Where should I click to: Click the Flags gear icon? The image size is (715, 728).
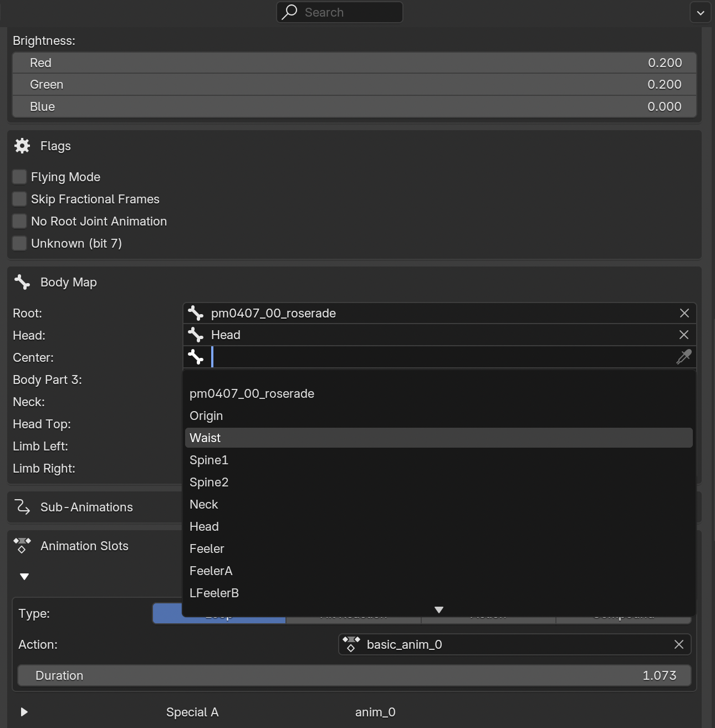click(22, 146)
